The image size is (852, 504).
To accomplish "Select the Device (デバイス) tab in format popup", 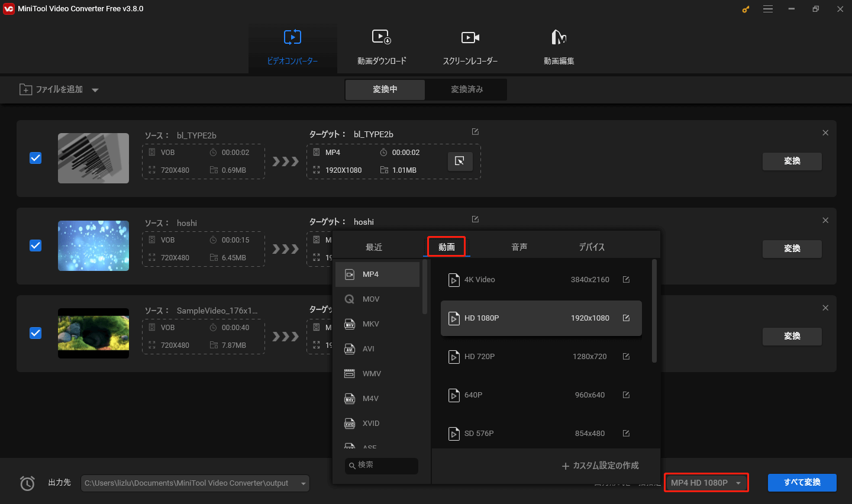I will pyautogui.click(x=592, y=247).
